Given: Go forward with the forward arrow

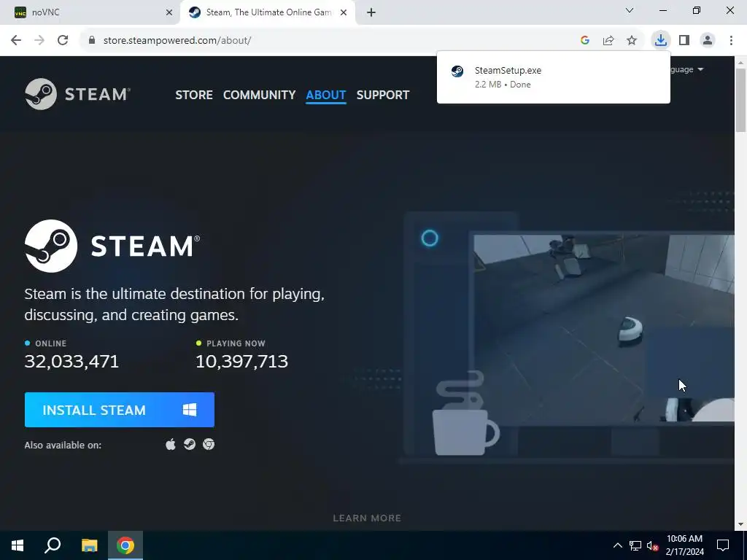Looking at the screenshot, I should [39, 41].
